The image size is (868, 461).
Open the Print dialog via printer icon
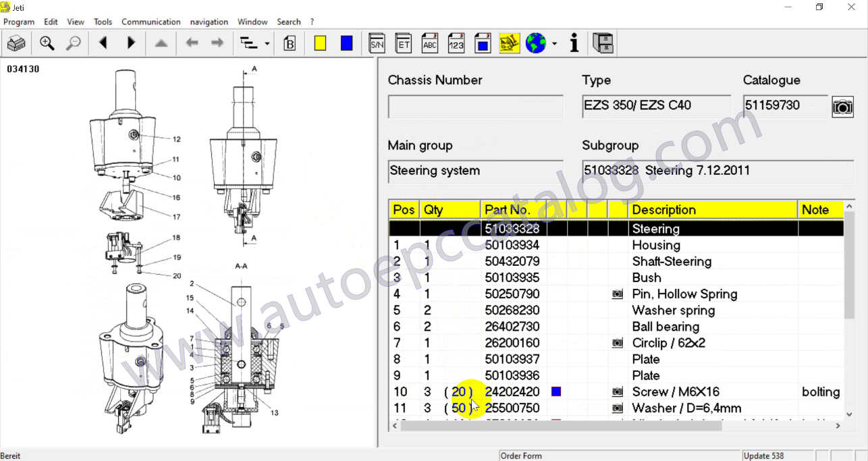pos(16,43)
